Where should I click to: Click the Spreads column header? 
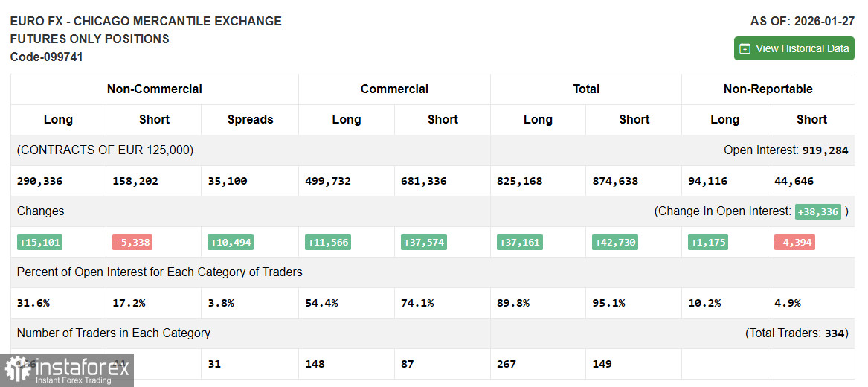pos(250,119)
